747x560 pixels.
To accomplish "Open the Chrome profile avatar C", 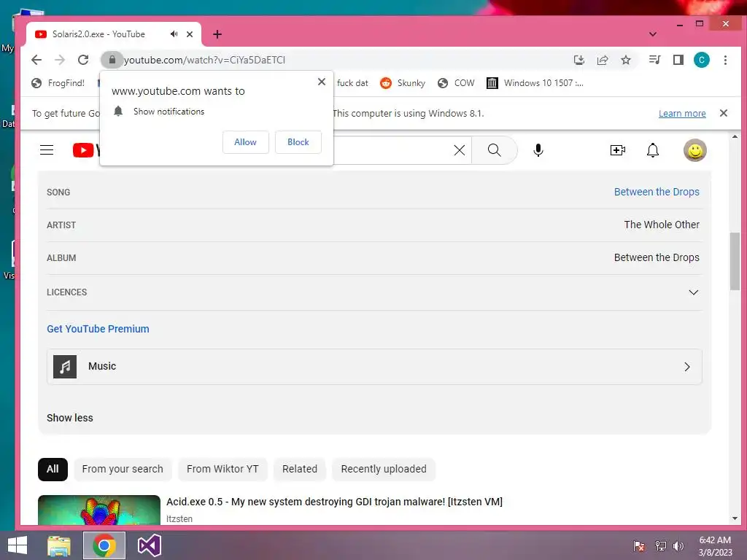I will point(701,60).
